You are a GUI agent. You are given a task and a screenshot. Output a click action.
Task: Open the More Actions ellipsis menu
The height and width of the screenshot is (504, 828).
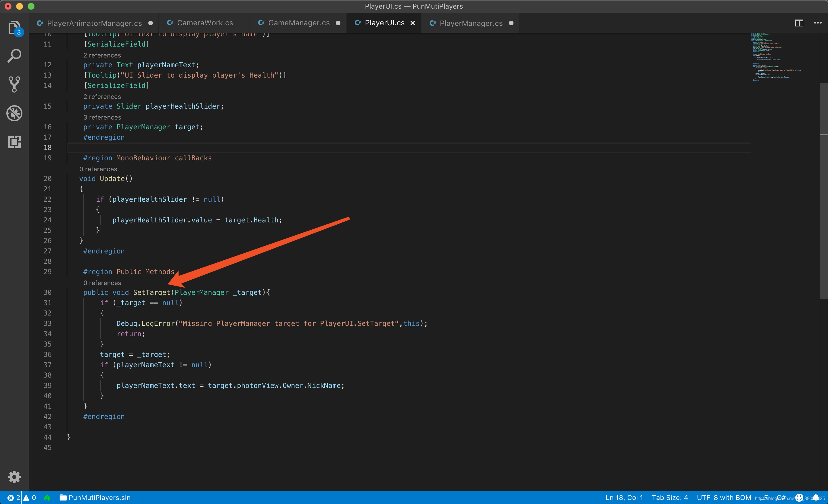(818, 23)
